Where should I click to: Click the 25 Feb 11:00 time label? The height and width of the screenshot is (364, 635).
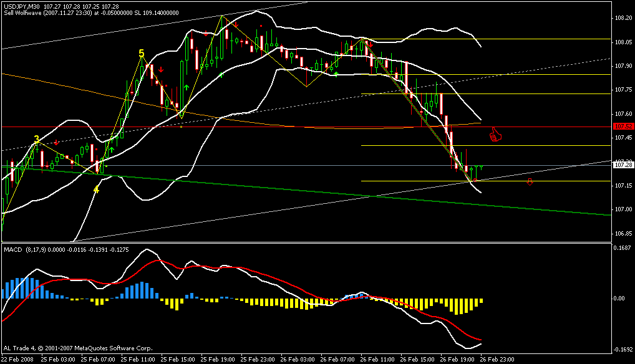[x=138, y=360]
